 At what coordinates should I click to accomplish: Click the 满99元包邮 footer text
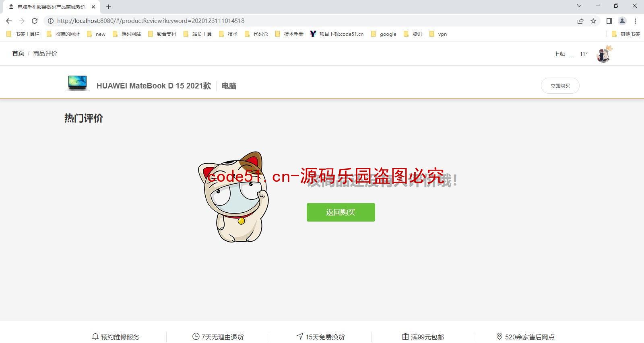[427, 337]
